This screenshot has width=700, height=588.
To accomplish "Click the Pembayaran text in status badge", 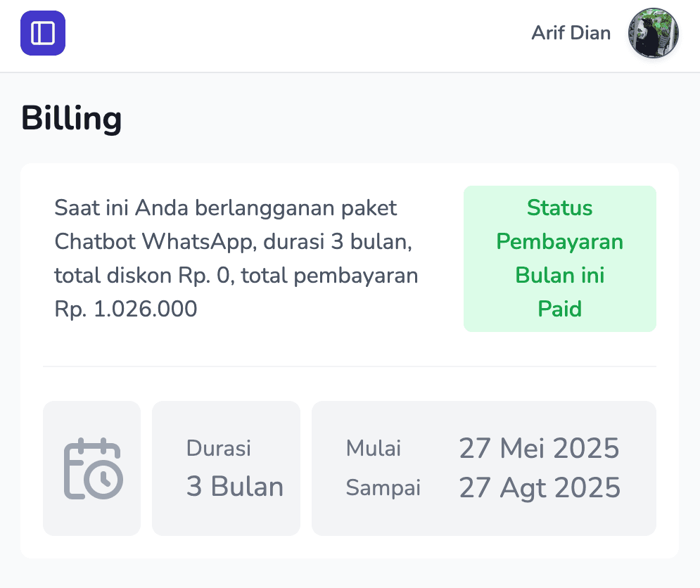I will pyautogui.click(x=560, y=241).
